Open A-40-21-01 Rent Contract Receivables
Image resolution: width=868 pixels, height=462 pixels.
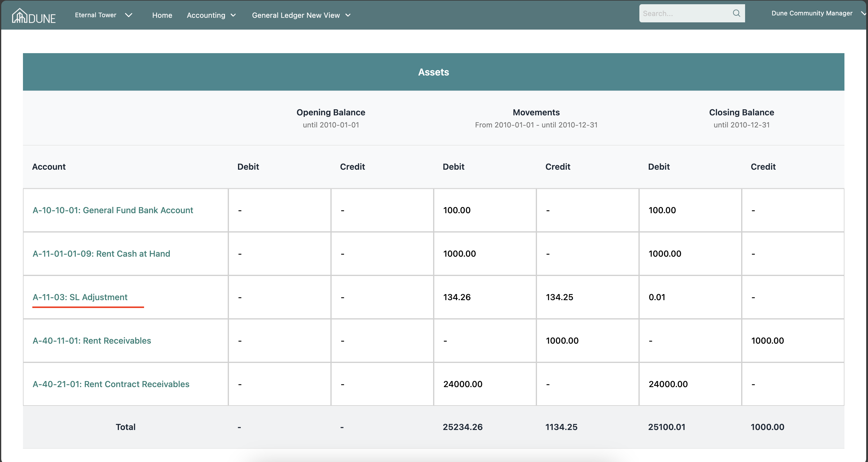(111, 384)
